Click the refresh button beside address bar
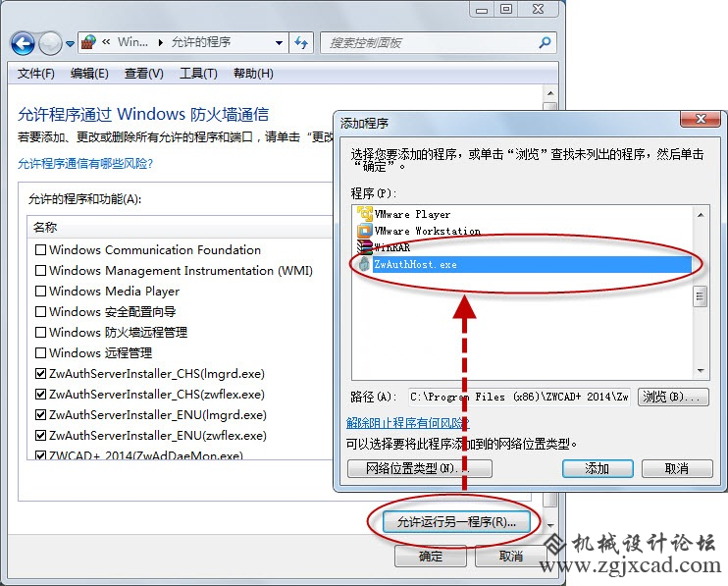Screen dimensions: 728x586 (x=301, y=43)
